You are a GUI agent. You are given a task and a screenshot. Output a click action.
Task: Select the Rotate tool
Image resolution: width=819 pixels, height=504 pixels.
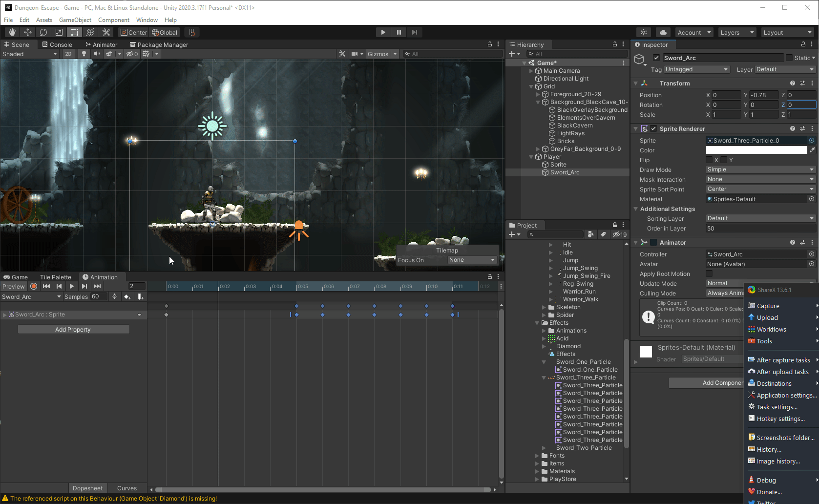tap(43, 32)
